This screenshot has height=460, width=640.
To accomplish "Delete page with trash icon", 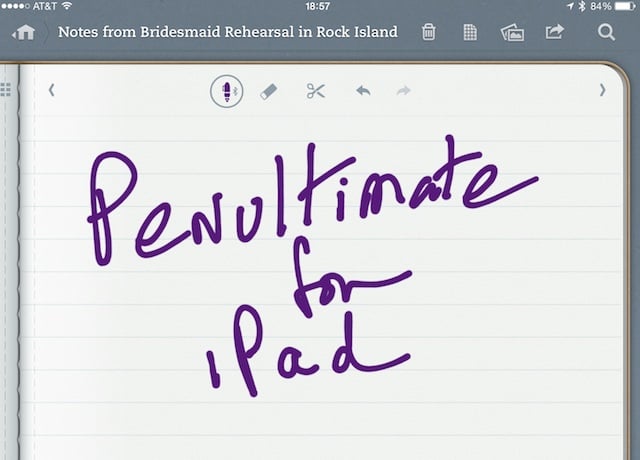I will [x=429, y=32].
